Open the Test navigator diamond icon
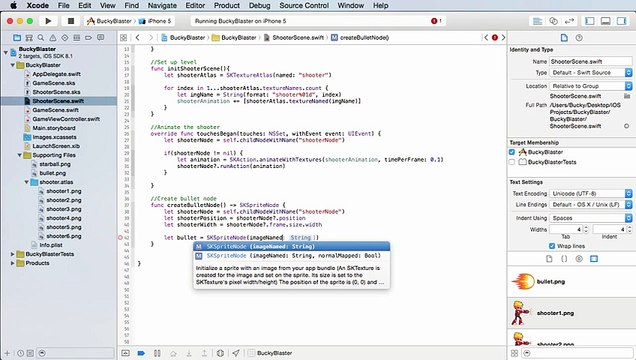This screenshot has width=636, height=360. [64, 38]
